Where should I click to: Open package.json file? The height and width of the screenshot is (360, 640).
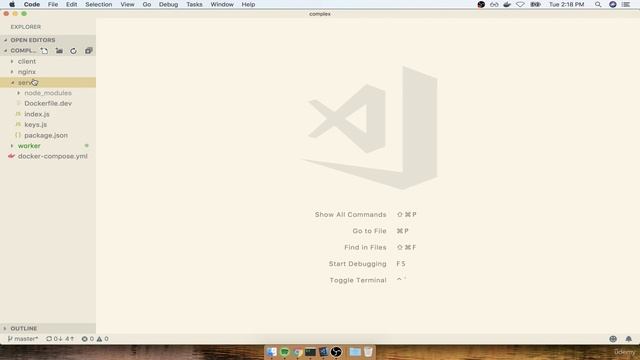click(46, 135)
